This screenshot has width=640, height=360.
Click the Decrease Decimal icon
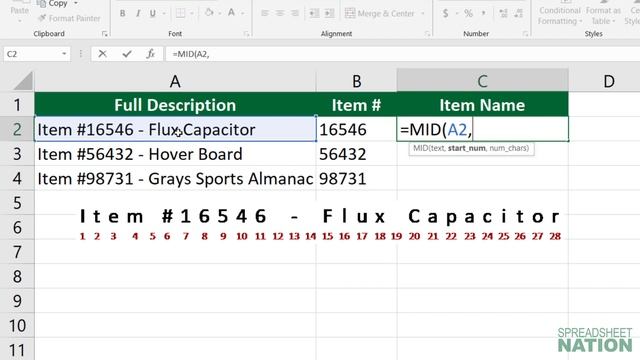(x=518, y=13)
